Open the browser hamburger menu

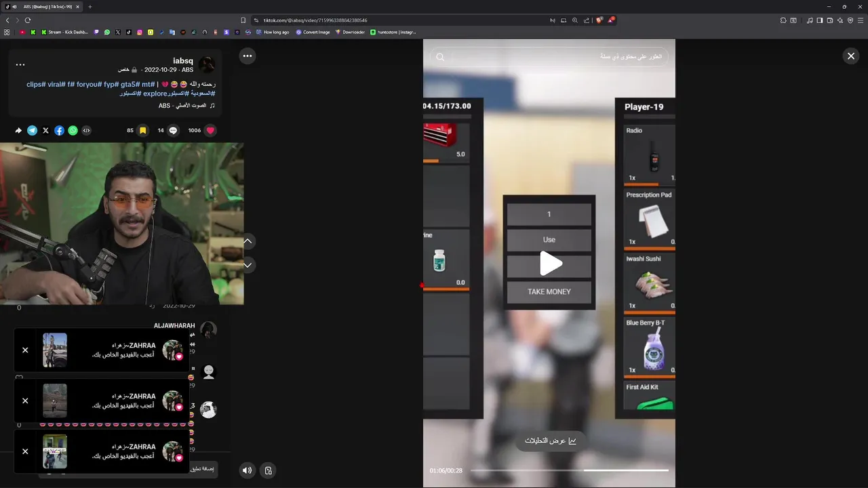861,20
